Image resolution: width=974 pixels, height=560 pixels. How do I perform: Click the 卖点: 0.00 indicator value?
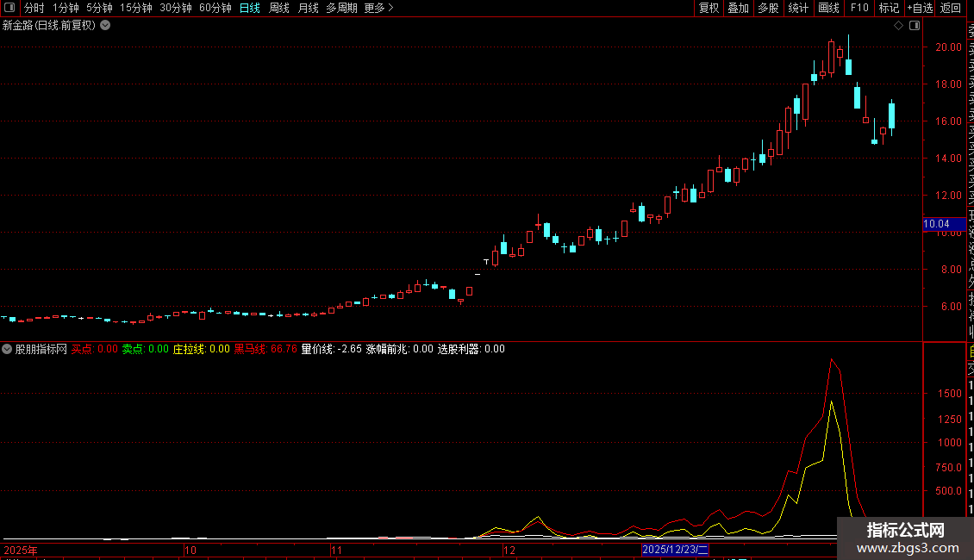pos(146,349)
